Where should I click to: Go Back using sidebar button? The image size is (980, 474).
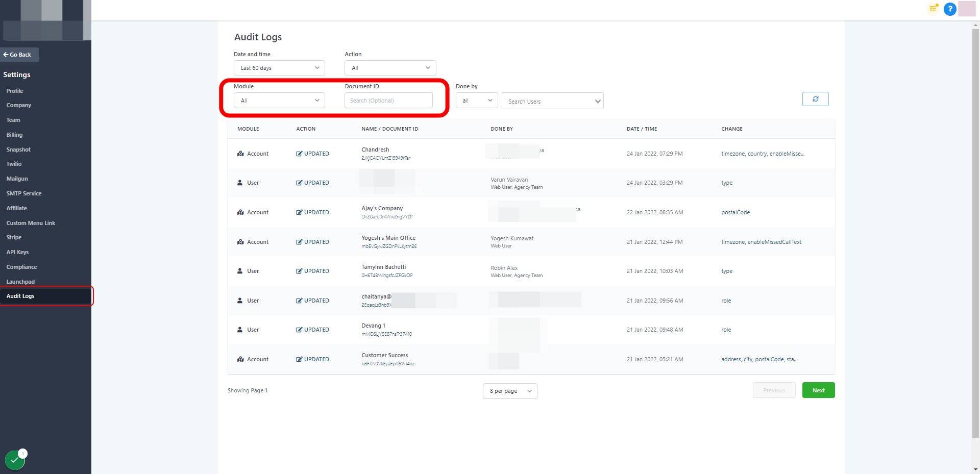[19, 55]
